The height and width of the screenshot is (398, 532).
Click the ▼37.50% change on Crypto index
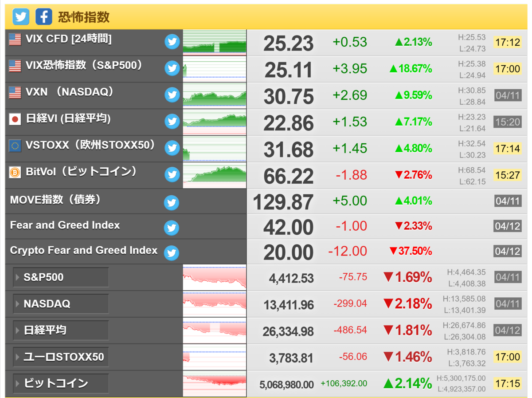[411, 251]
